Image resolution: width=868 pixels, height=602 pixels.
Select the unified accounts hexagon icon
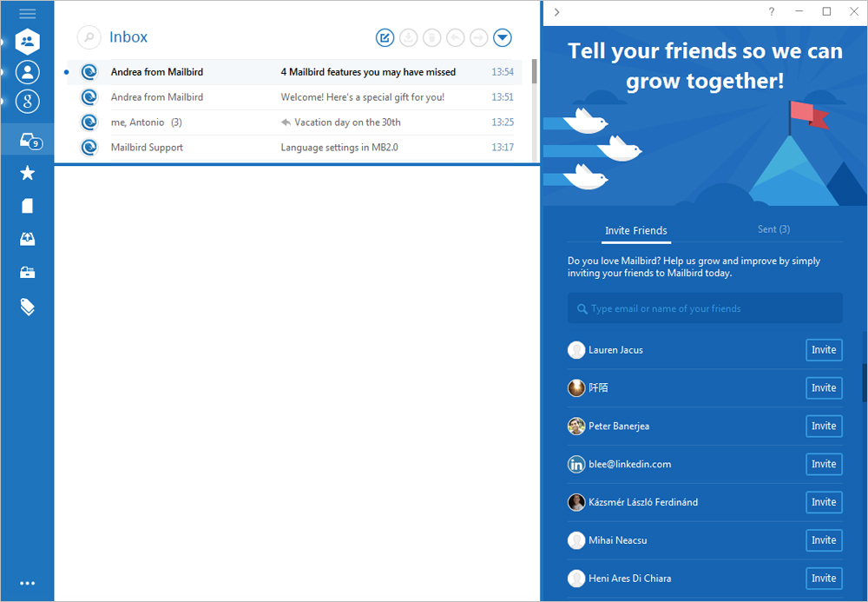(27, 41)
